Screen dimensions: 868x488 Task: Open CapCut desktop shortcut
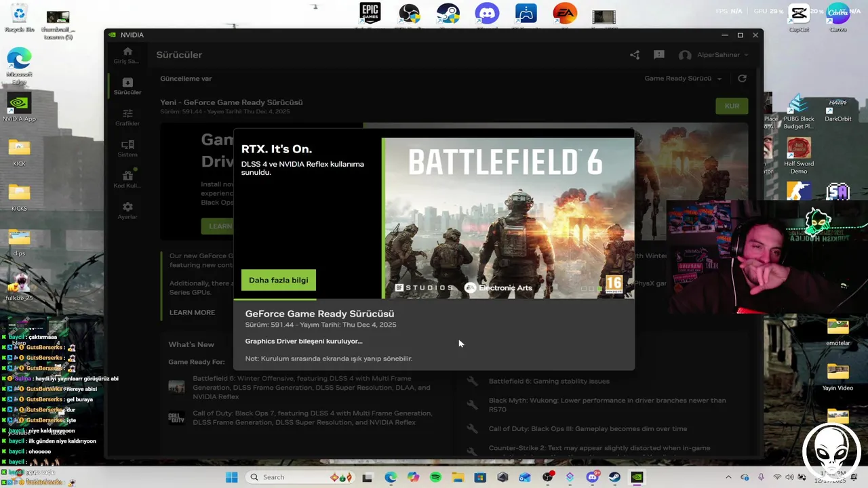[x=799, y=18]
